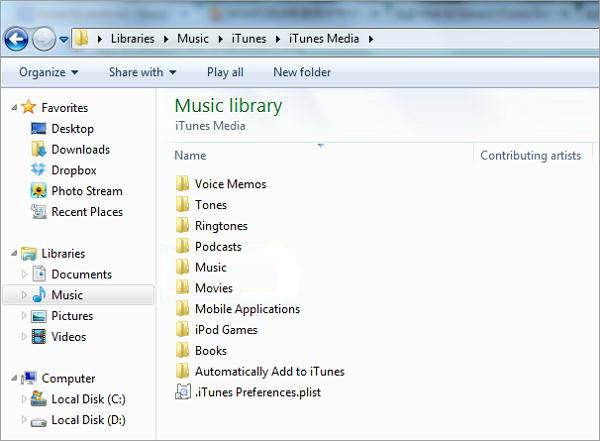
Task: Click the 'Podcasts' folder name
Action: pyautogui.click(x=218, y=246)
